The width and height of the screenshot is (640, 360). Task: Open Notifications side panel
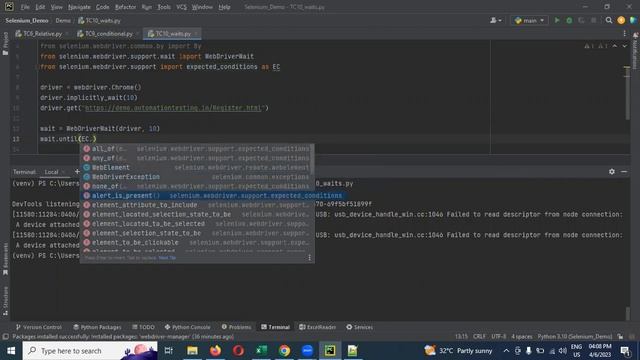(x=635, y=51)
